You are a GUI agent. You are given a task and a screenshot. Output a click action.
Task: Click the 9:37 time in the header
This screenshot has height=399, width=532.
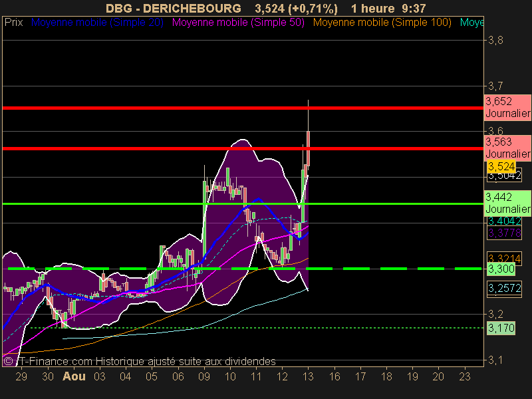[x=414, y=8]
